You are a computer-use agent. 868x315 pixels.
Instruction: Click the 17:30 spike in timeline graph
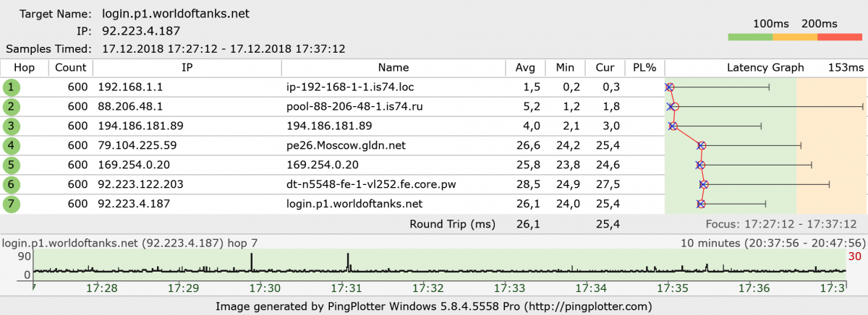pos(252,264)
